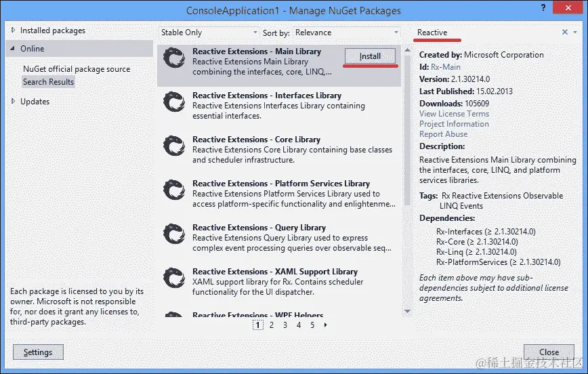Viewport: 588px width, 374px height.
Task: Go to results page 3
Action: [x=285, y=325]
